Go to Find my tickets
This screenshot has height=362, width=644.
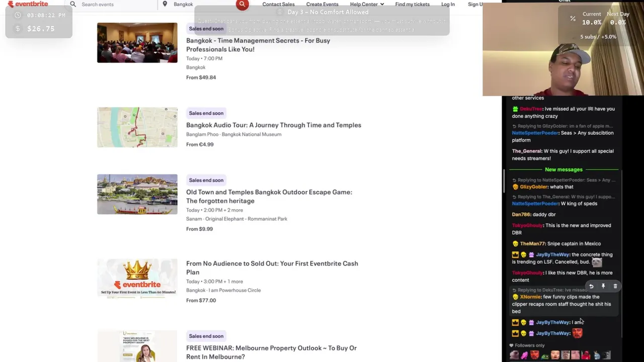tap(412, 4)
